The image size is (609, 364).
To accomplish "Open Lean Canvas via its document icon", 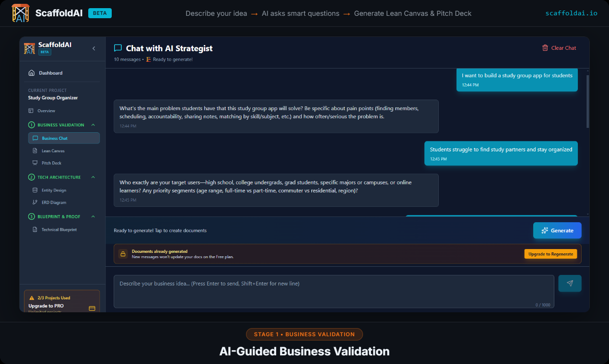I will click(34, 150).
